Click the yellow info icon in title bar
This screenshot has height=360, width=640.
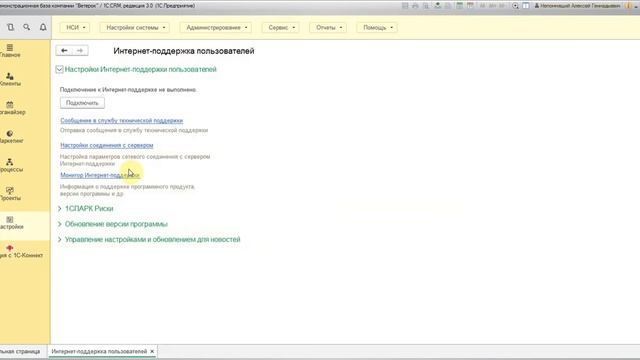tap(628, 6)
